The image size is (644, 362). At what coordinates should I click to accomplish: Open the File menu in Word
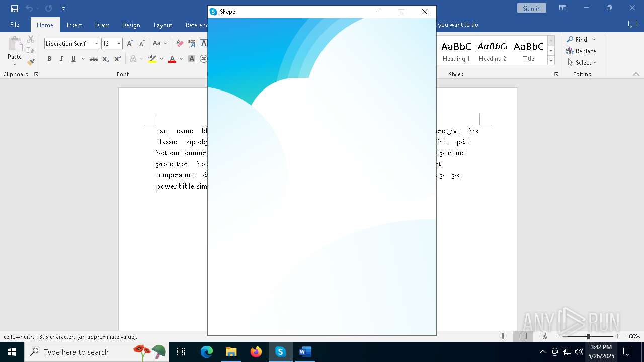(x=15, y=25)
